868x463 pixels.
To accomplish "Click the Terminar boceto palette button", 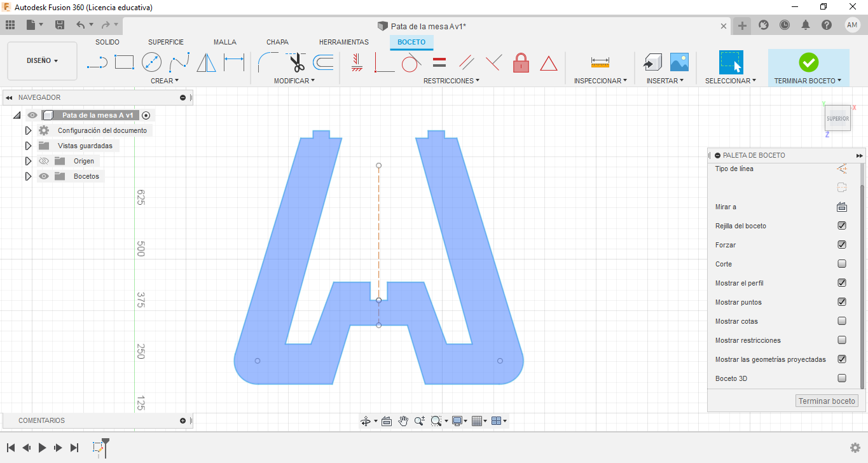I will tap(827, 401).
